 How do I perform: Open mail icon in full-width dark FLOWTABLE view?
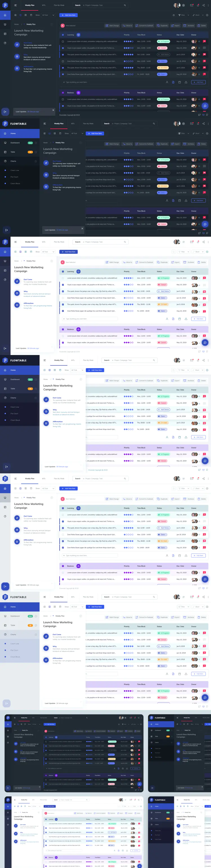click(192, 123)
